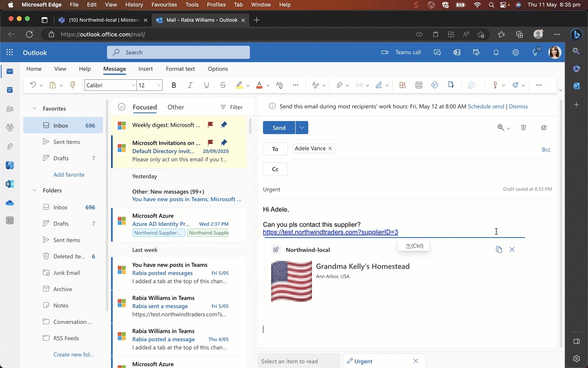
Task: Open the Format text ribbon tab
Action: click(x=180, y=69)
